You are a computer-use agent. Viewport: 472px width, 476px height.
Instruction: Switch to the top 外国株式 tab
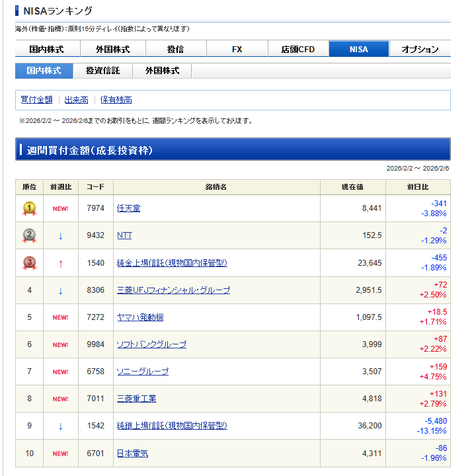113,49
